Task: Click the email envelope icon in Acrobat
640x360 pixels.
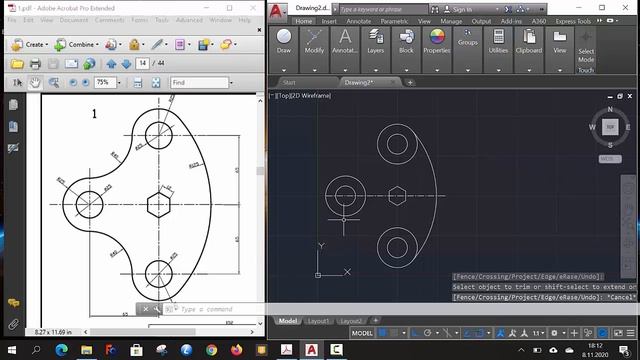Action: [71, 64]
